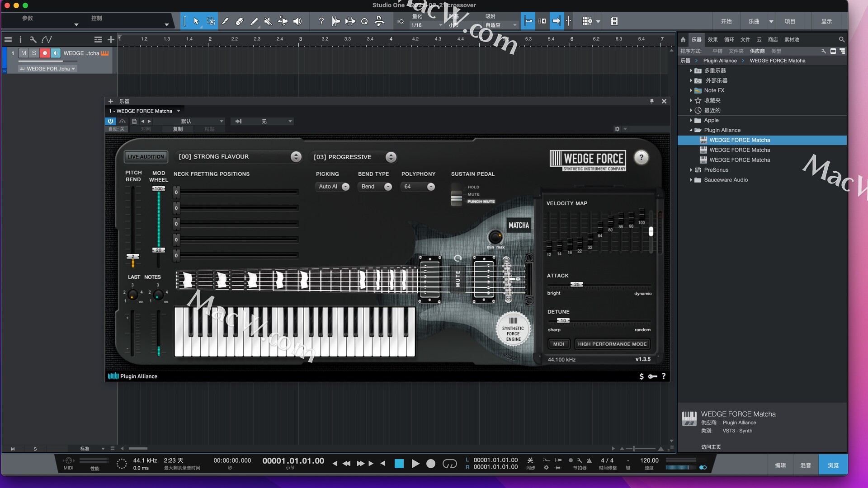This screenshot has width=868, height=488.
Task: Select the Arrow tool in toolbar
Action: [x=196, y=21]
